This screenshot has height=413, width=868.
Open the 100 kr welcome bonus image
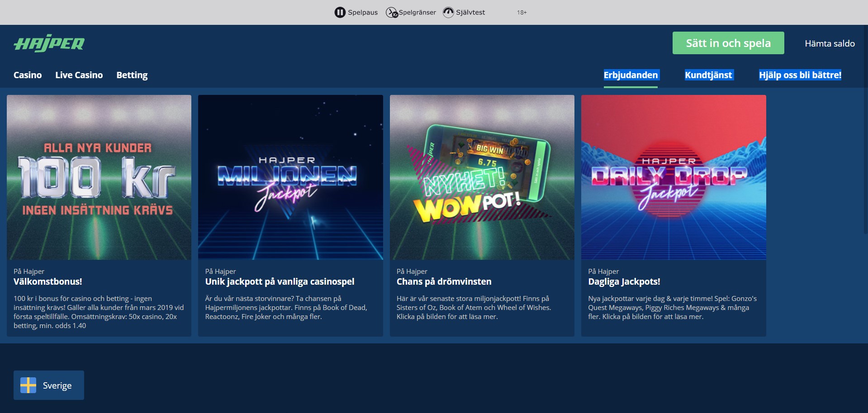click(x=99, y=177)
